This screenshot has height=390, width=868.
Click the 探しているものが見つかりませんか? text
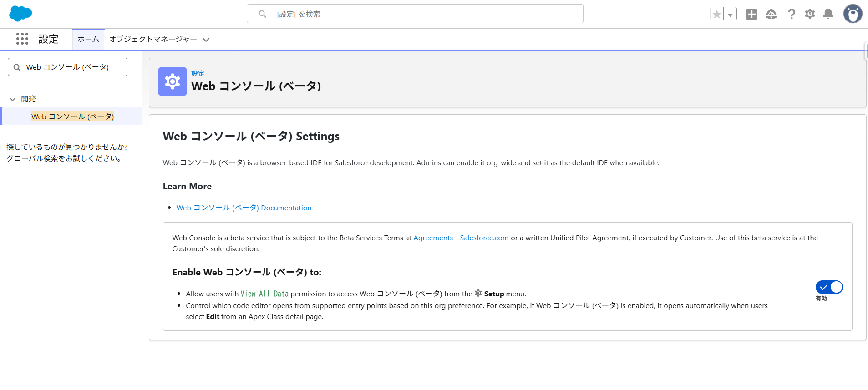click(67, 147)
